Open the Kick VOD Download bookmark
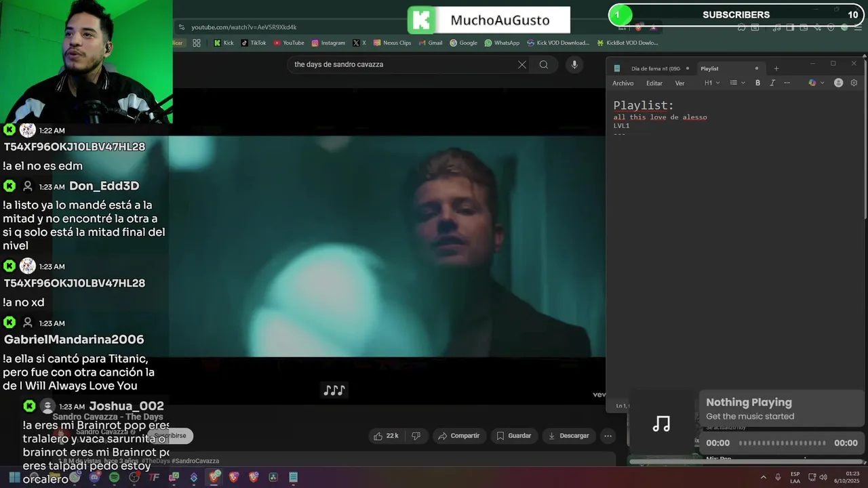Viewport: 868px width, 488px height. (558, 43)
